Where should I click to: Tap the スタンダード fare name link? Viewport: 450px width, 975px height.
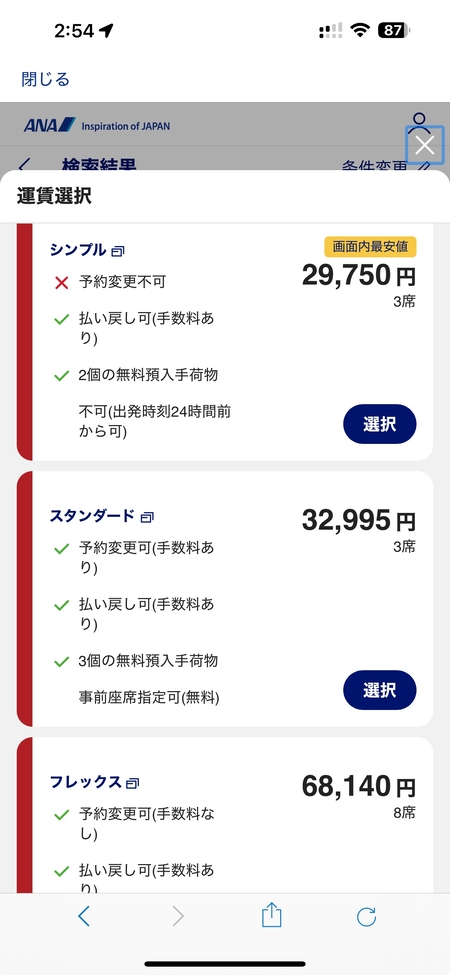coord(92,515)
